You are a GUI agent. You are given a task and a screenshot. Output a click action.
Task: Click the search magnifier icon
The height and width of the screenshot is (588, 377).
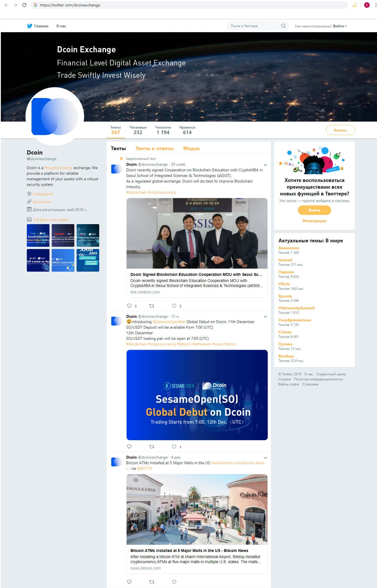point(283,26)
